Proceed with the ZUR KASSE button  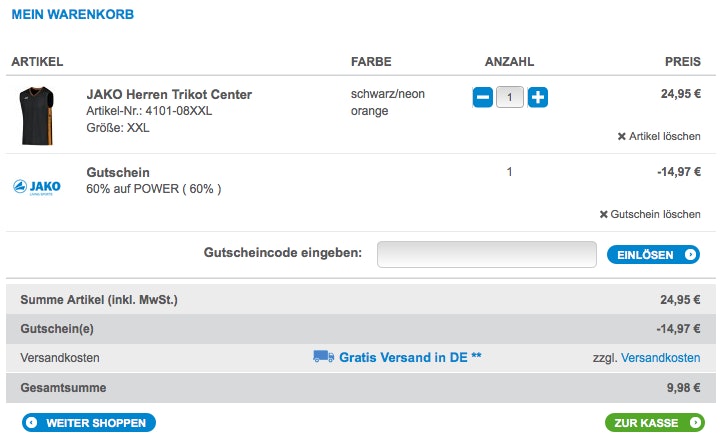654,423
